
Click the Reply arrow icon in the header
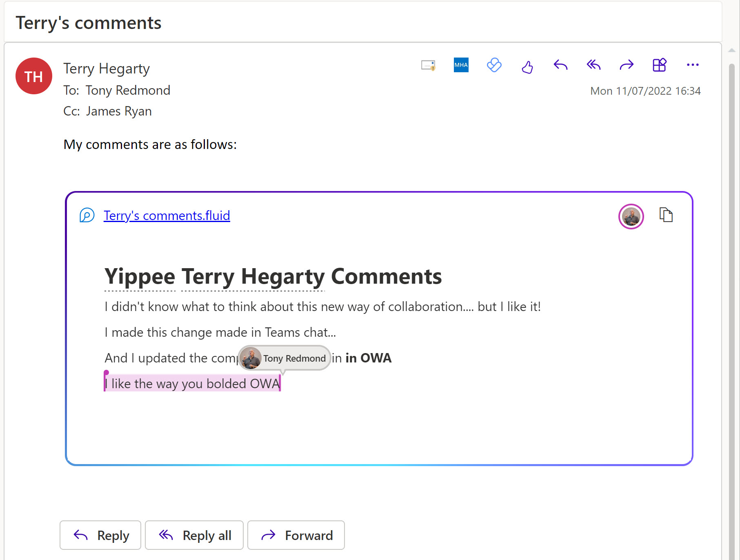[560, 65]
